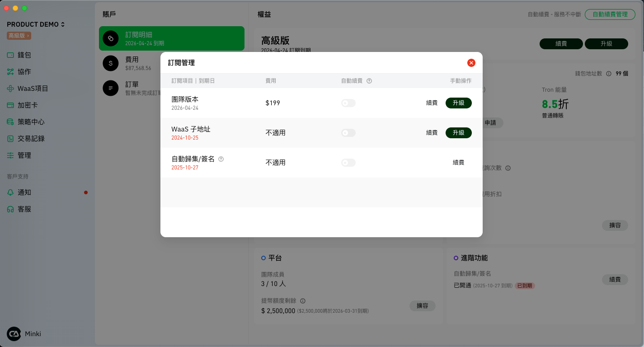644x347 pixels.
Task: Close the 訂閱管理 dialog
Action: pos(471,63)
